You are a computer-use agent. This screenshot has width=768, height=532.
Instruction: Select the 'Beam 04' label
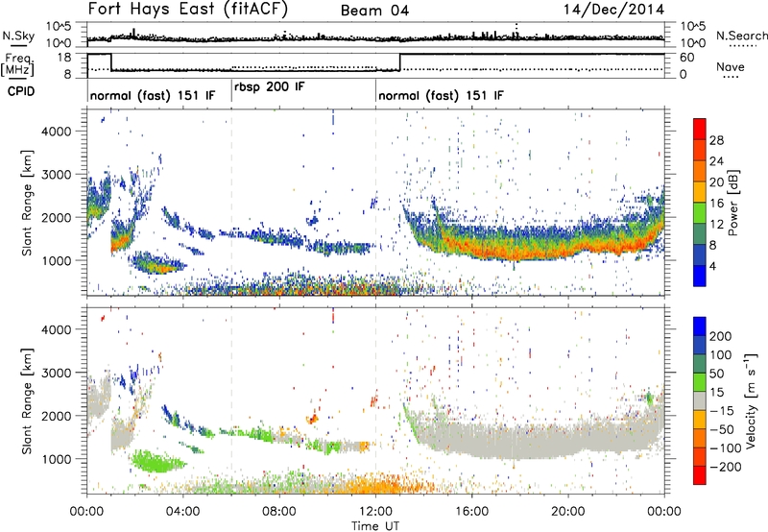[374, 11]
